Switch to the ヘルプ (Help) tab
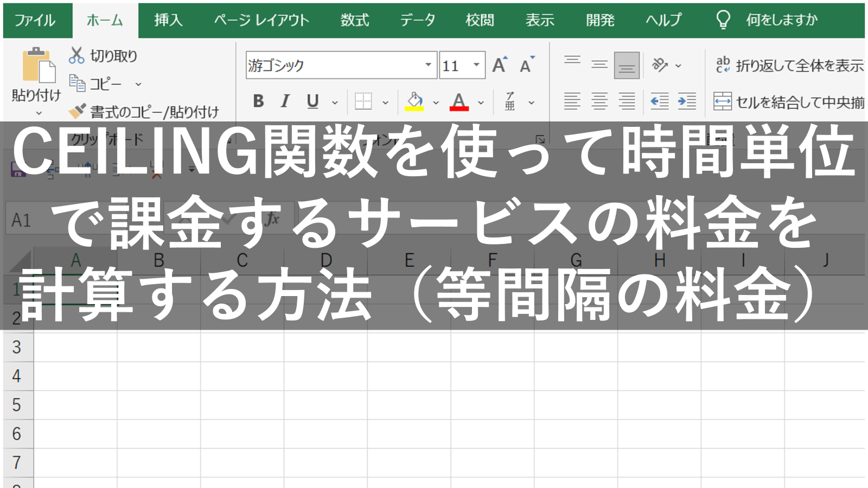 pos(663,21)
